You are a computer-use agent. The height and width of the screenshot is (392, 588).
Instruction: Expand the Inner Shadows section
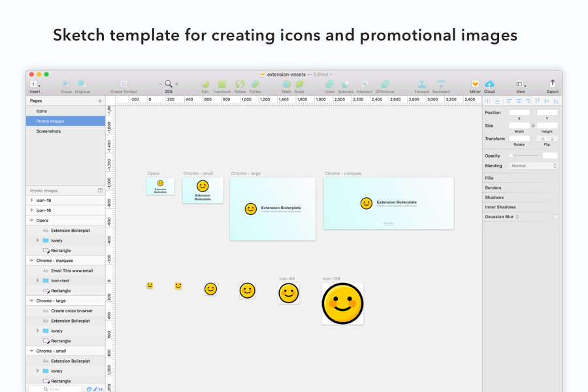click(x=500, y=207)
